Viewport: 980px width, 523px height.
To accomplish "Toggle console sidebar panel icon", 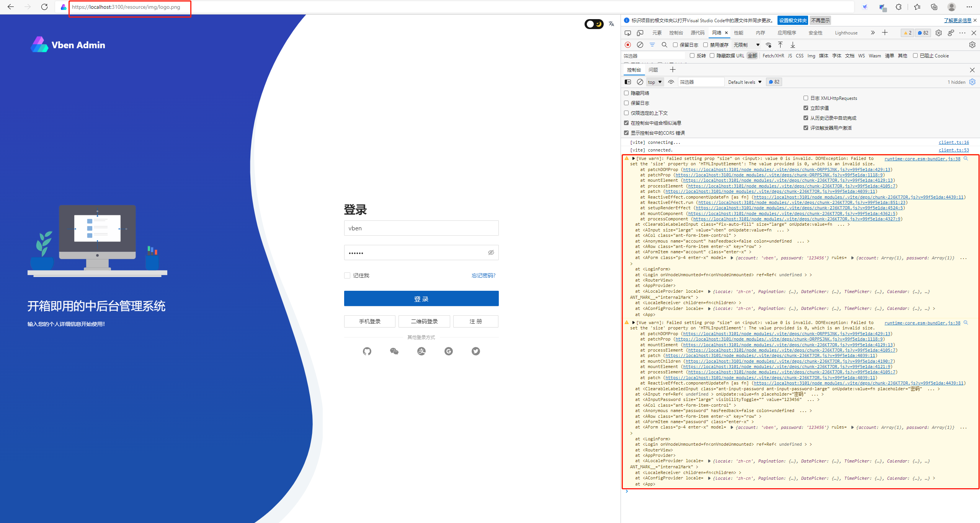I will 628,82.
